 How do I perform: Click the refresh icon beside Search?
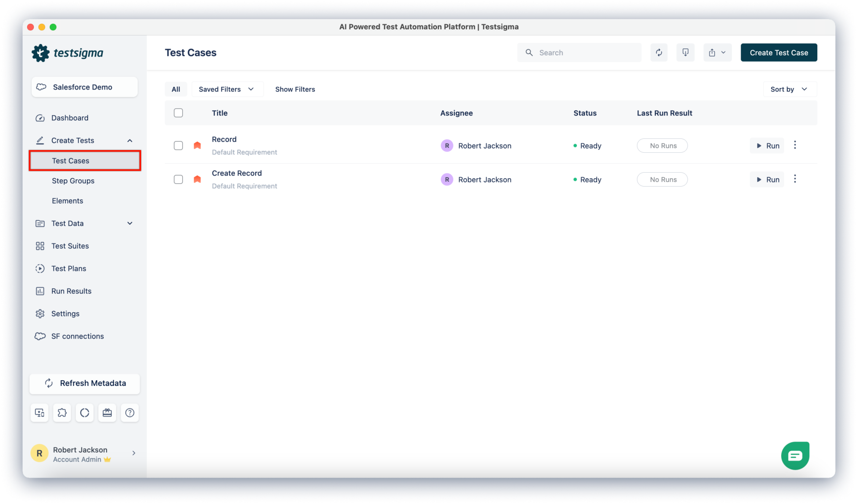(659, 52)
